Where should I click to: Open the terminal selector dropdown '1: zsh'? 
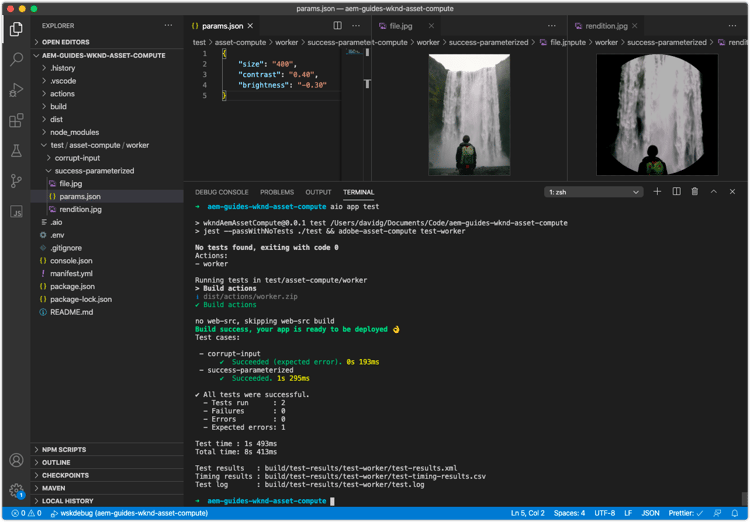point(593,192)
